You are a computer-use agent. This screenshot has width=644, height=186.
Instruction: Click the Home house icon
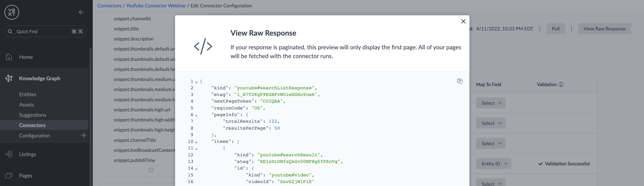[9, 57]
